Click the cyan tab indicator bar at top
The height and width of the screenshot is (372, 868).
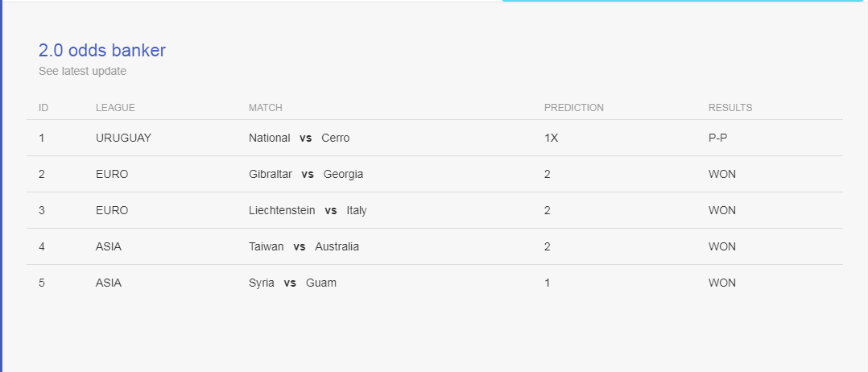[683, 1]
